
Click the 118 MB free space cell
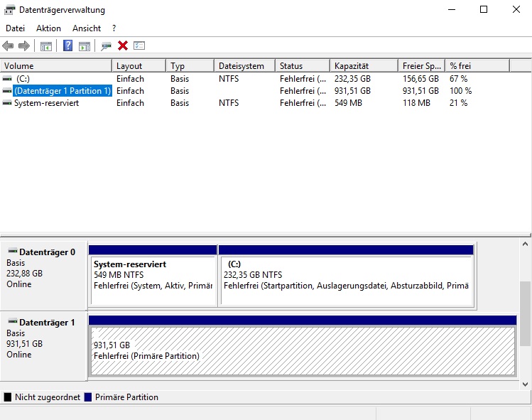416,103
